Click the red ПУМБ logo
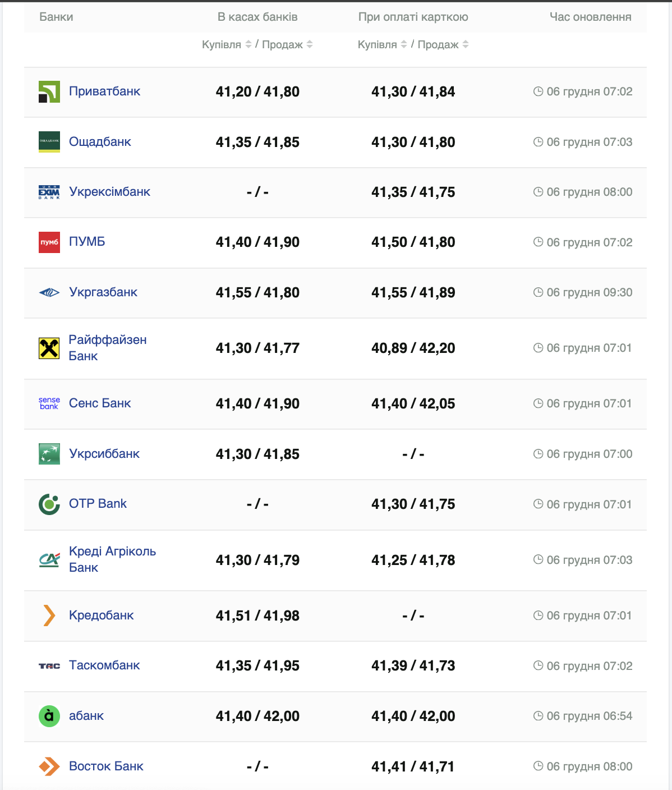 click(49, 242)
